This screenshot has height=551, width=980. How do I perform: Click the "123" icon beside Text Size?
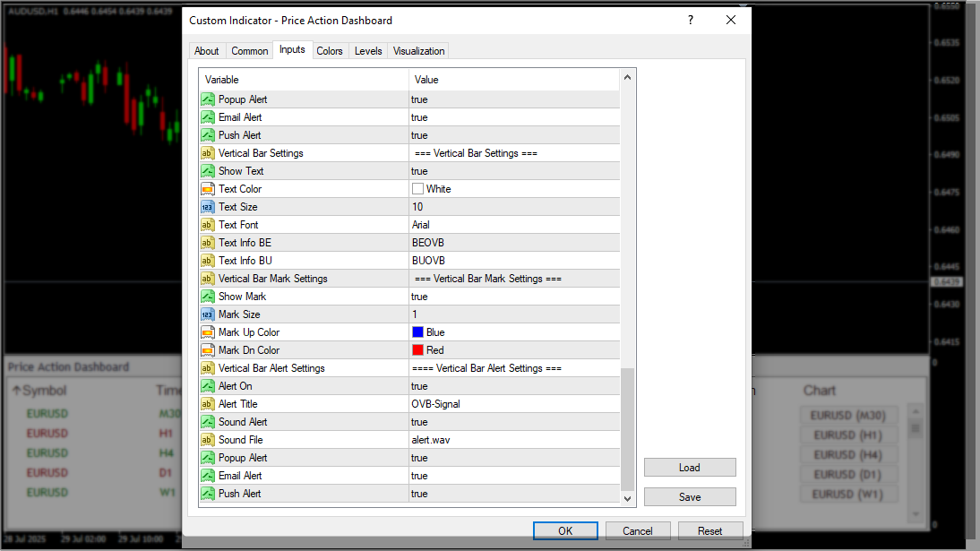click(x=207, y=206)
